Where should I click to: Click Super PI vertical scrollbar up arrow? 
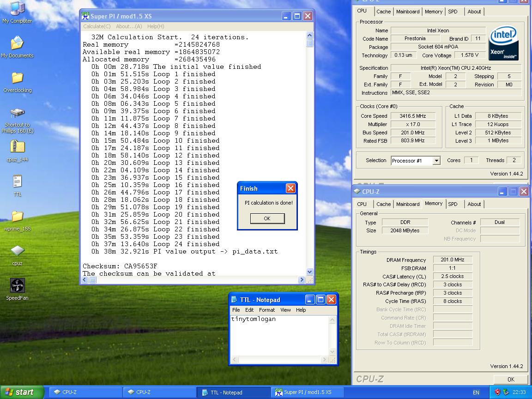pyautogui.click(x=309, y=35)
